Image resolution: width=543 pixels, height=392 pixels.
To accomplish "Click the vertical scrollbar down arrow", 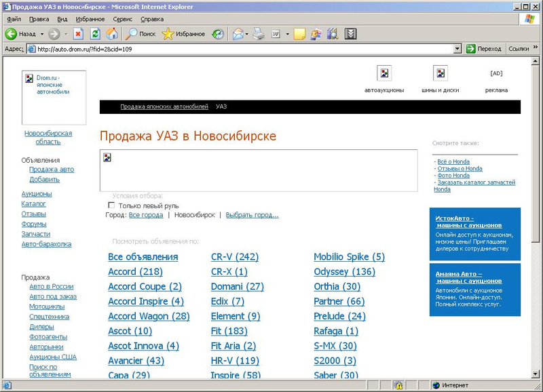I will pos(537,374).
